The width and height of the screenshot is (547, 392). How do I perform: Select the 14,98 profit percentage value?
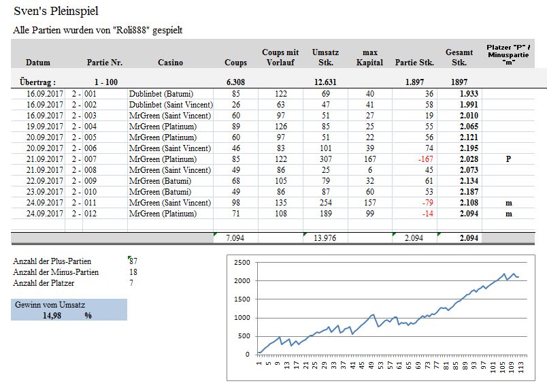tap(51, 315)
